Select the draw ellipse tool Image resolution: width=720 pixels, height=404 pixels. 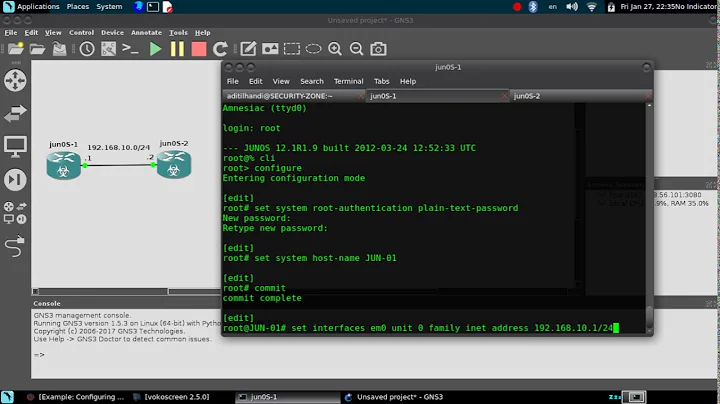(314, 49)
